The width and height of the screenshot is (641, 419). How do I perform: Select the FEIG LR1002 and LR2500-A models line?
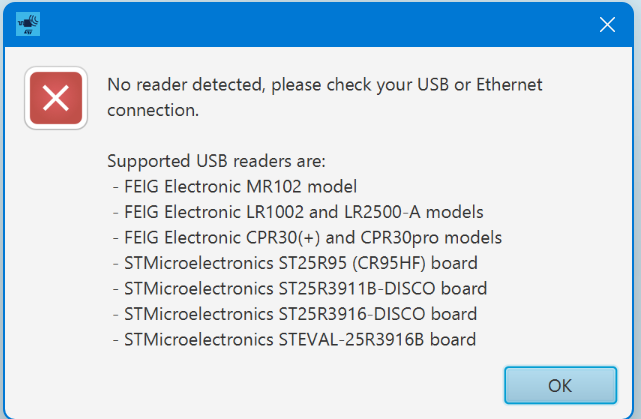(x=298, y=212)
